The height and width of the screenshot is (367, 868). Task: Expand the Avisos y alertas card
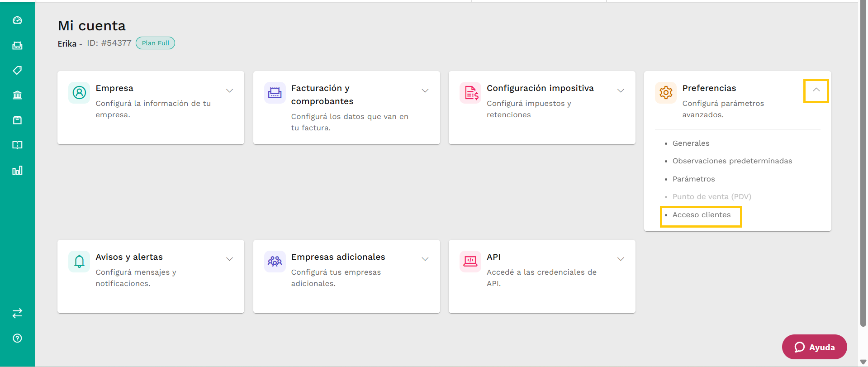click(230, 259)
